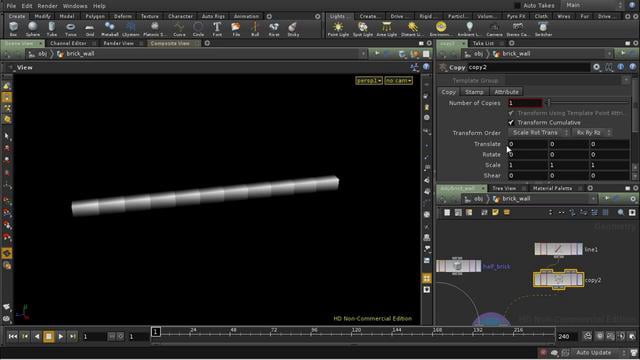
Task: Open the Edit menu
Action: (x=27, y=6)
